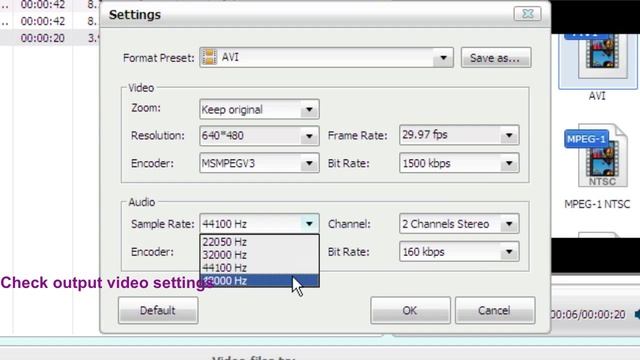Open the Frame Rate dropdown
Screen dimensions: 640x360
point(509,135)
